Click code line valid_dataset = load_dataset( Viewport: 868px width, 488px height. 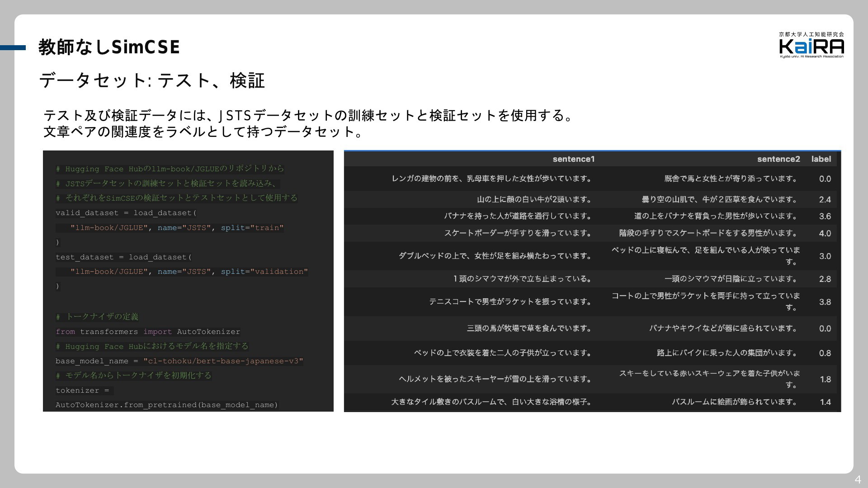click(x=126, y=213)
